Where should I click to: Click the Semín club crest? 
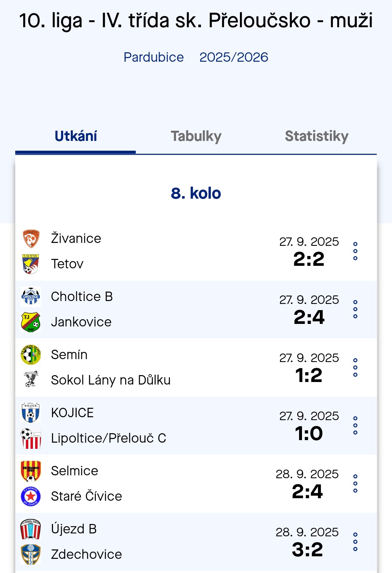(x=31, y=355)
